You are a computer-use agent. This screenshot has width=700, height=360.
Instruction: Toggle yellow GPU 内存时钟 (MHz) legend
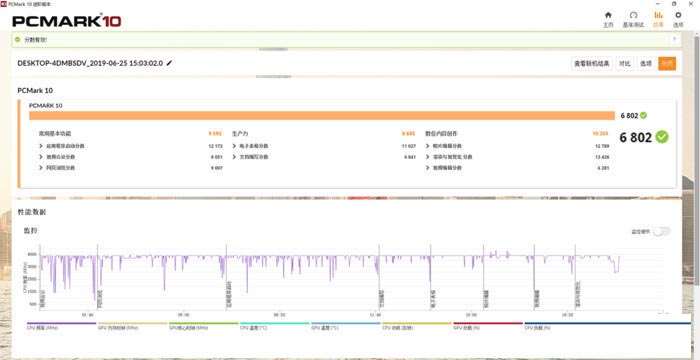(x=133, y=326)
